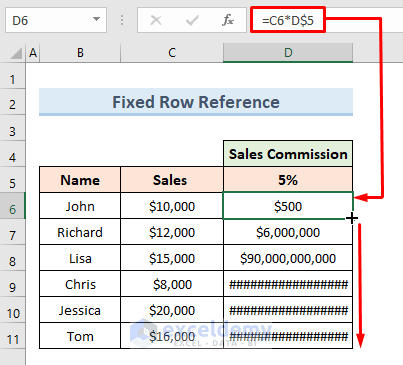403x365 pixels.
Task: Select the $20,000 sales cell
Action: pyautogui.click(x=172, y=310)
